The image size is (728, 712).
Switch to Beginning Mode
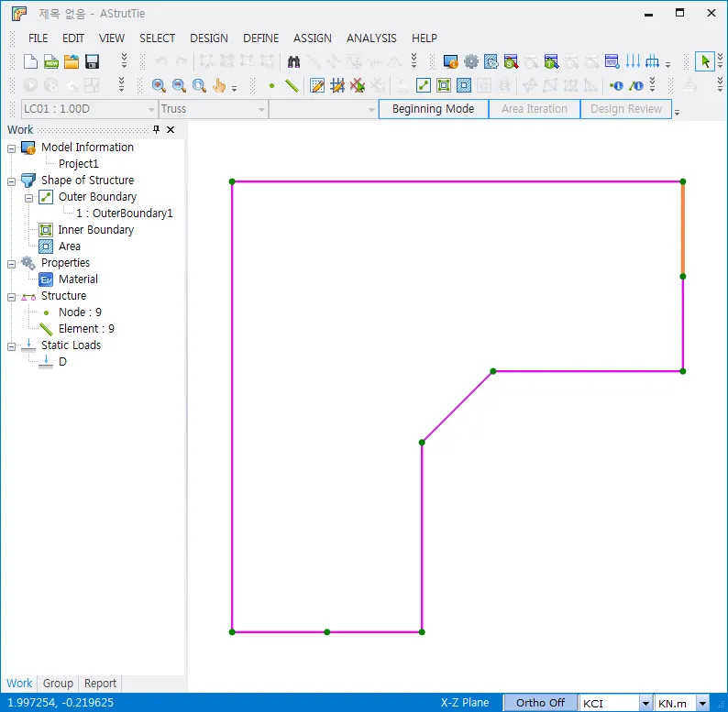(x=433, y=109)
